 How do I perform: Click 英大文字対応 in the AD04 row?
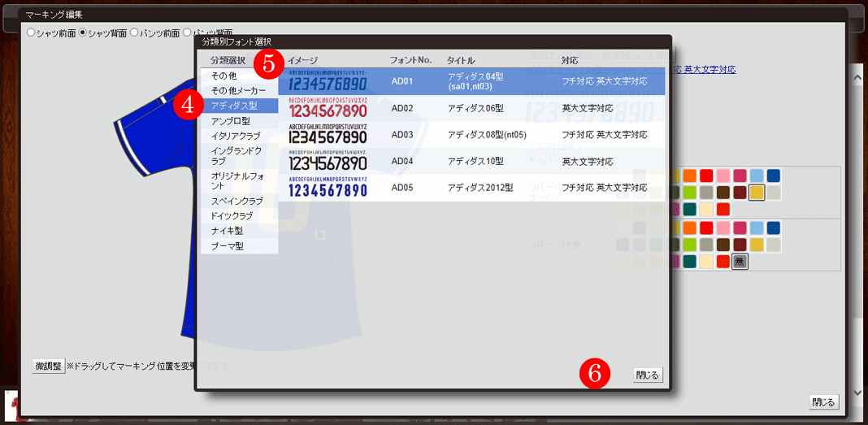click(587, 161)
